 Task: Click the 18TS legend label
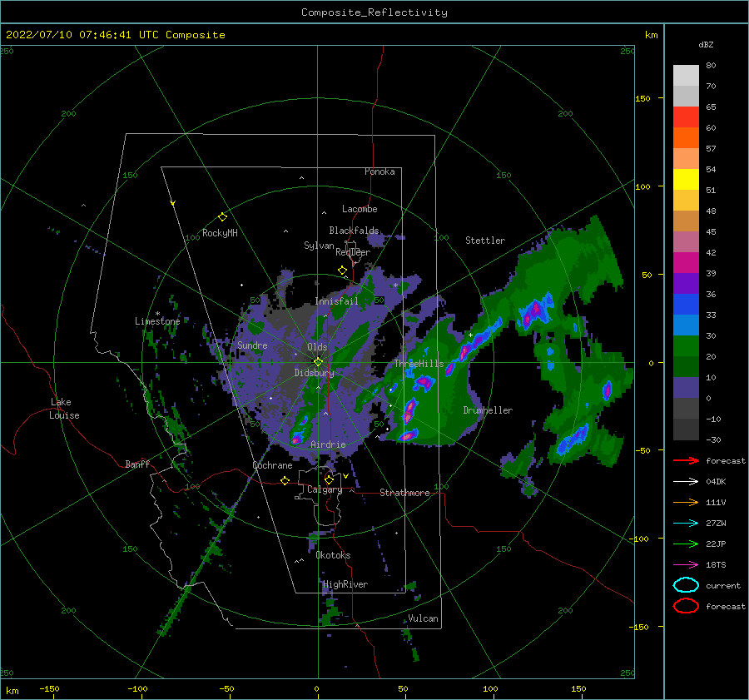[716, 565]
